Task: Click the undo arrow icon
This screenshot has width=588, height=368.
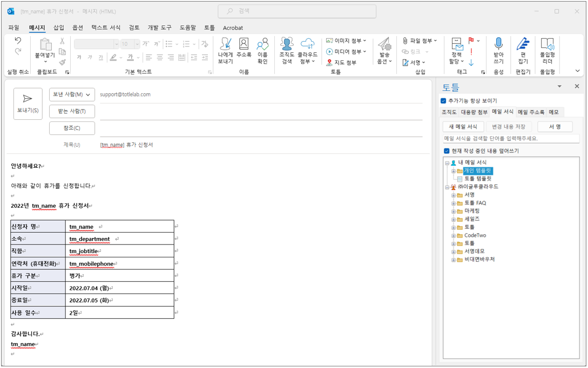Action: coord(18,40)
